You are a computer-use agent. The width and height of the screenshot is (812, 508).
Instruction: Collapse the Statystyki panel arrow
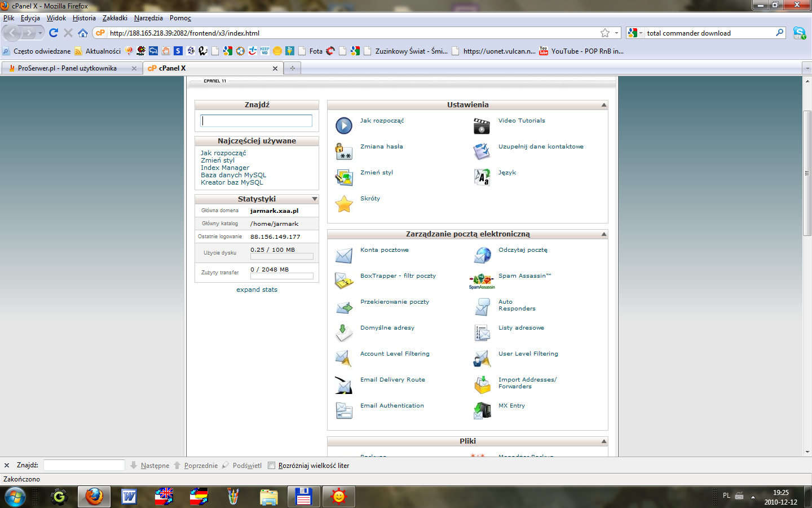[x=315, y=199]
